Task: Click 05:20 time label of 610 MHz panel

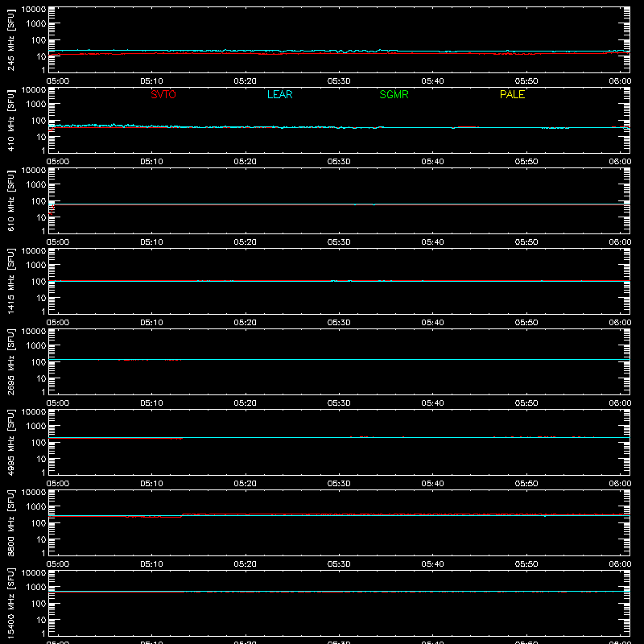Action: pos(246,242)
